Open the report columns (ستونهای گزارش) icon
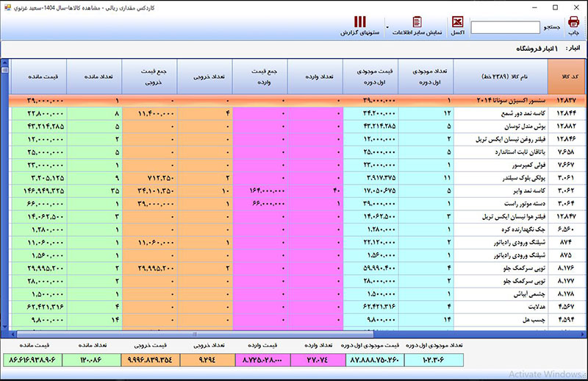The width and height of the screenshot is (588, 381). 360,22
